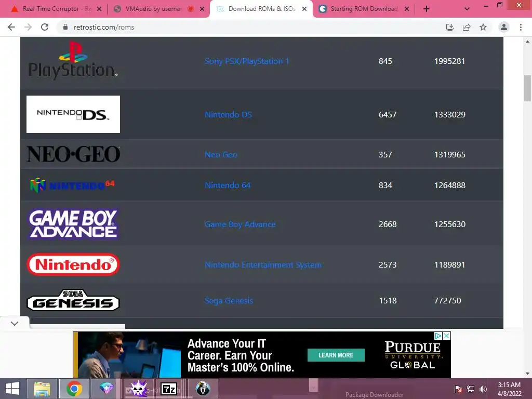Screen dimensions: 532x399
Task: Open the Sony PSX/PlayStation 1 link
Action: tap(247, 61)
